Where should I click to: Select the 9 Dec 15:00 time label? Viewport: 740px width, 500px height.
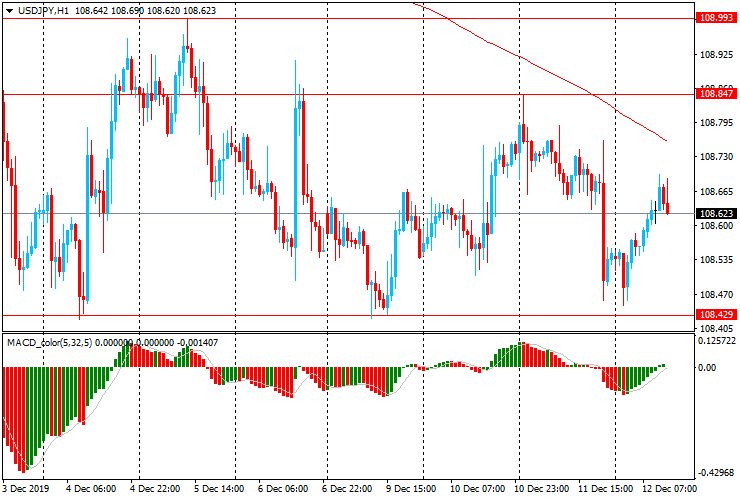pyautogui.click(x=408, y=491)
